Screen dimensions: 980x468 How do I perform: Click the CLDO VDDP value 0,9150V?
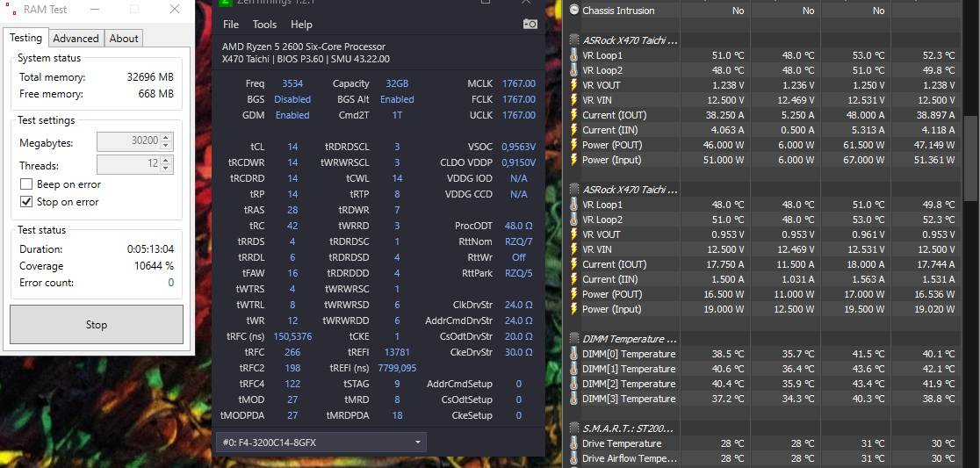[518, 162]
